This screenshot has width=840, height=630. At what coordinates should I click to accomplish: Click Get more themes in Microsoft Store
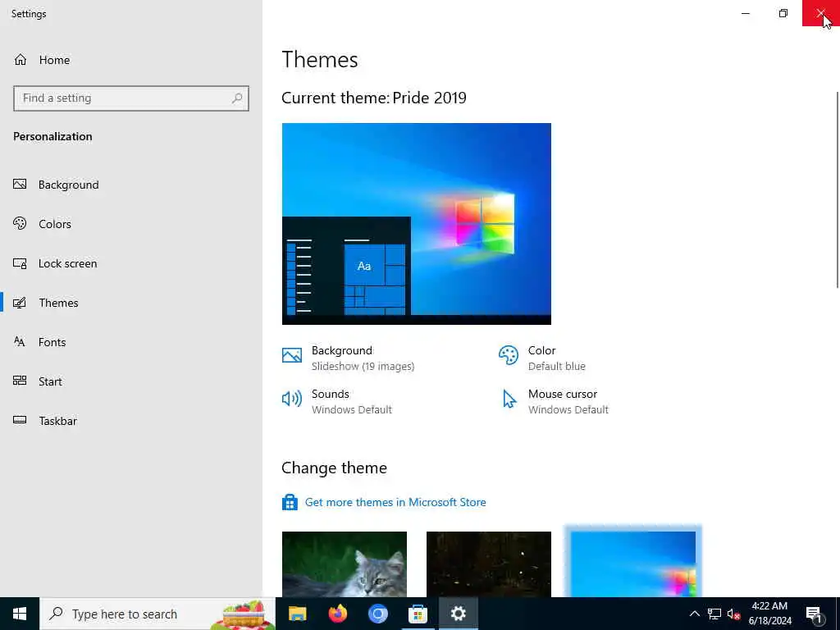395,502
